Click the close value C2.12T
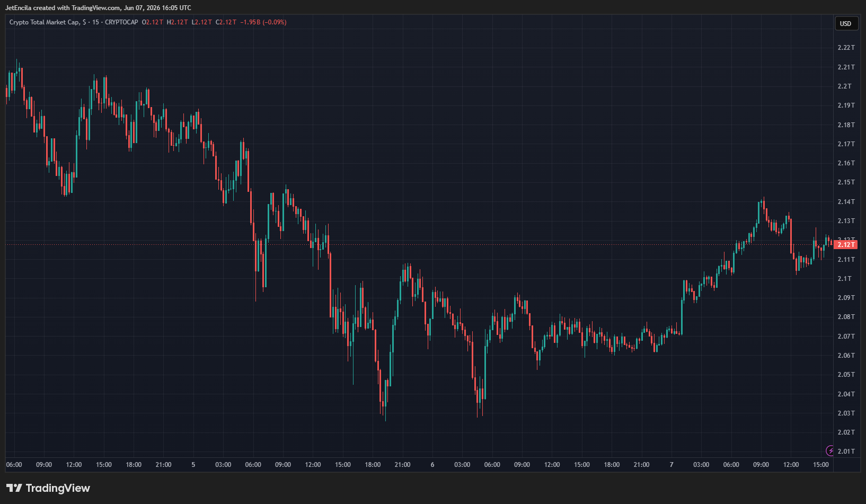This screenshot has width=866, height=504. click(226, 22)
